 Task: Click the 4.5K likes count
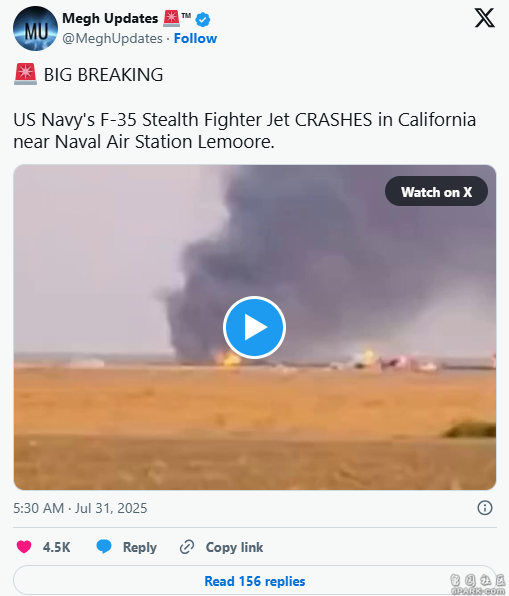(56, 547)
